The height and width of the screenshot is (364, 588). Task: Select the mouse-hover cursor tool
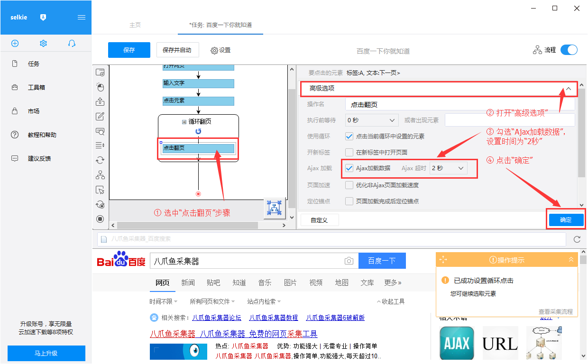(100, 190)
